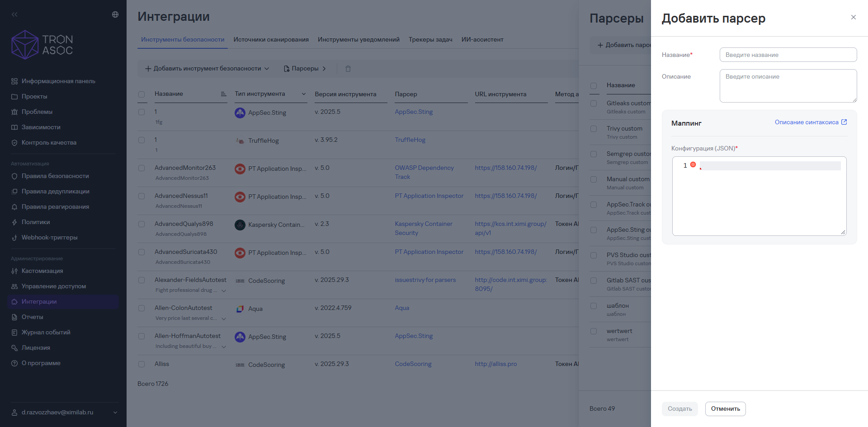Check the Alliss row checkbox
This screenshot has height=427, width=868.
(142, 364)
